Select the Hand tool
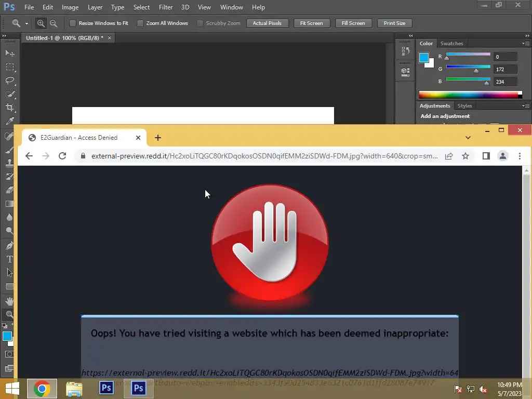 pyautogui.click(x=9, y=301)
